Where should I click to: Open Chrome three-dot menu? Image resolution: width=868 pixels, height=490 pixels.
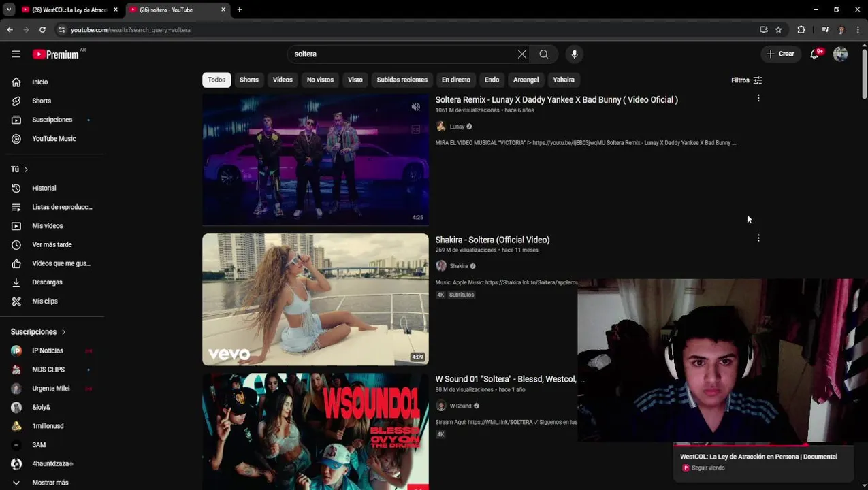[x=858, y=30]
